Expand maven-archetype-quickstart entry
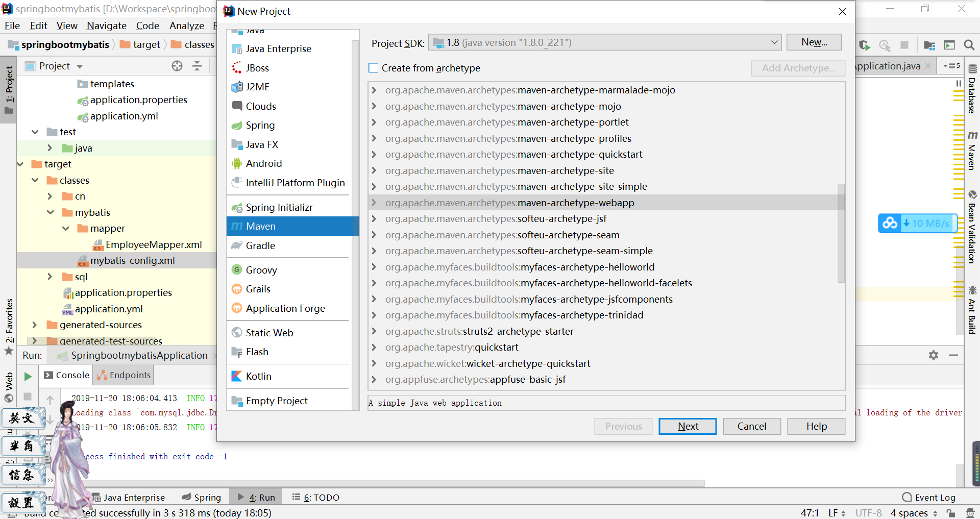The image size is (980, 519). pos(374,154)
